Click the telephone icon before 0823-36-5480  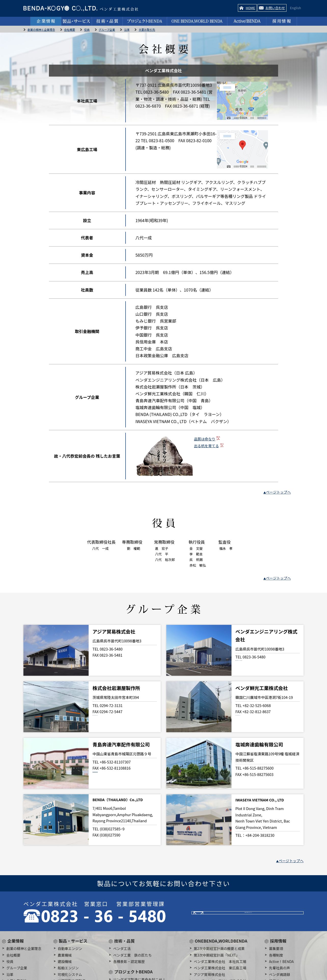tap(32, 916)
